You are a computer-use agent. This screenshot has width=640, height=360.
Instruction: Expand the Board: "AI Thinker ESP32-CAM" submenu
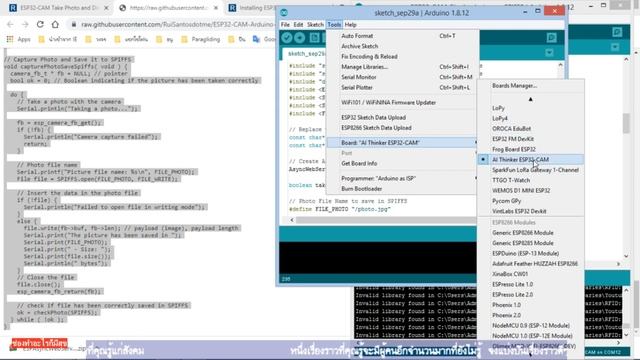pyautogui.click(x=402, y=142)
